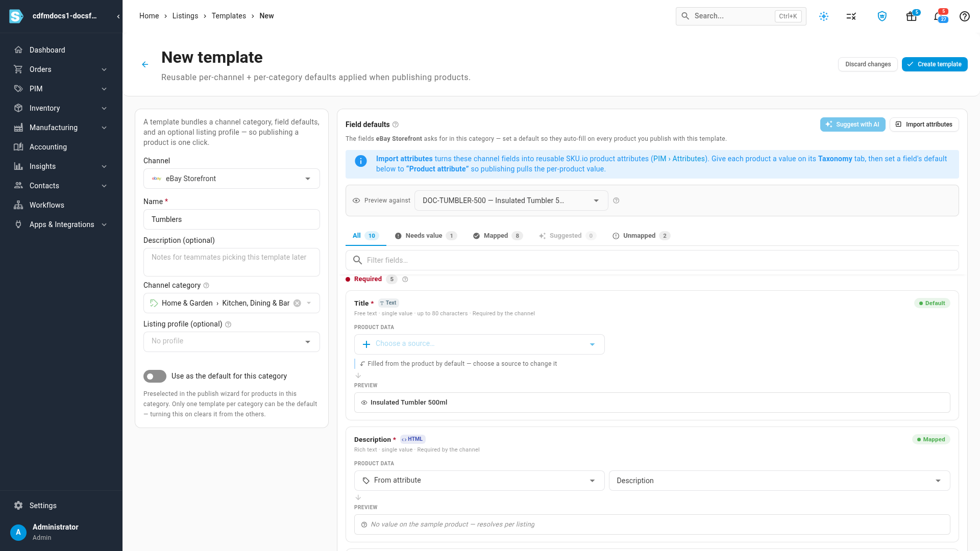Click the shield icon in header
This screenshot has width=980, height=551.
[882, 16]
